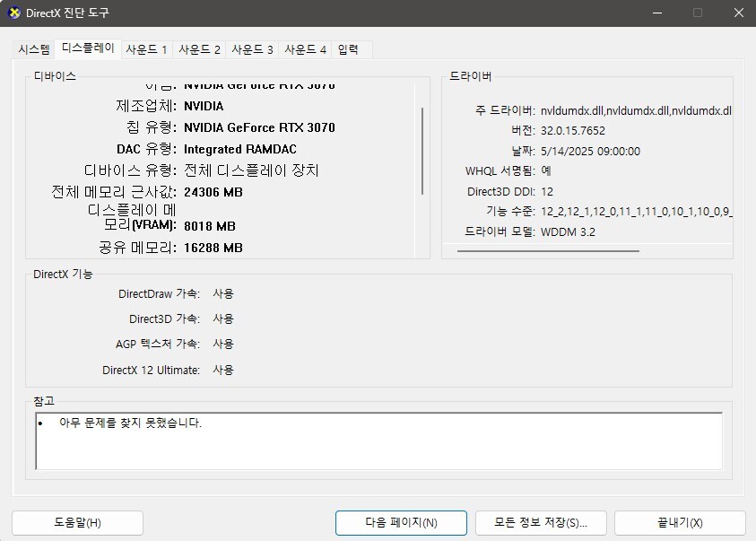Click the 드라이버 panel horizontal scrollbar
The image size is (756, 541).
[x=547, y=251]
